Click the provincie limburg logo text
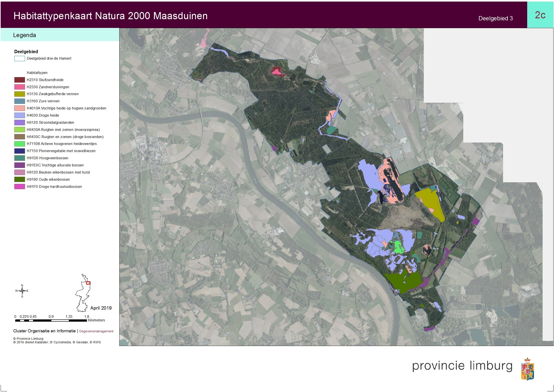Viewport: 554px width, 392px height. coord(462,366)
